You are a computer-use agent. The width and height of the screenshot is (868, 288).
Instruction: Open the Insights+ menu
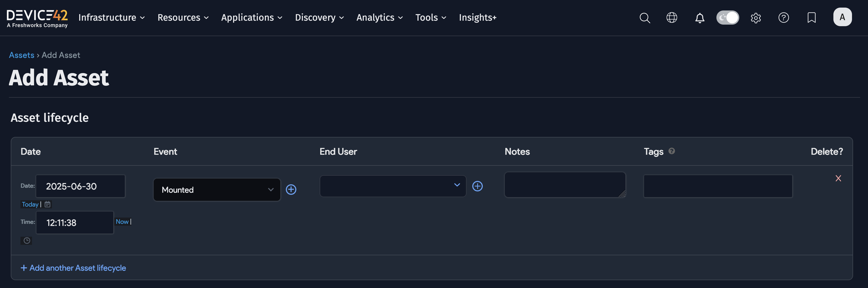pos(478,18)
